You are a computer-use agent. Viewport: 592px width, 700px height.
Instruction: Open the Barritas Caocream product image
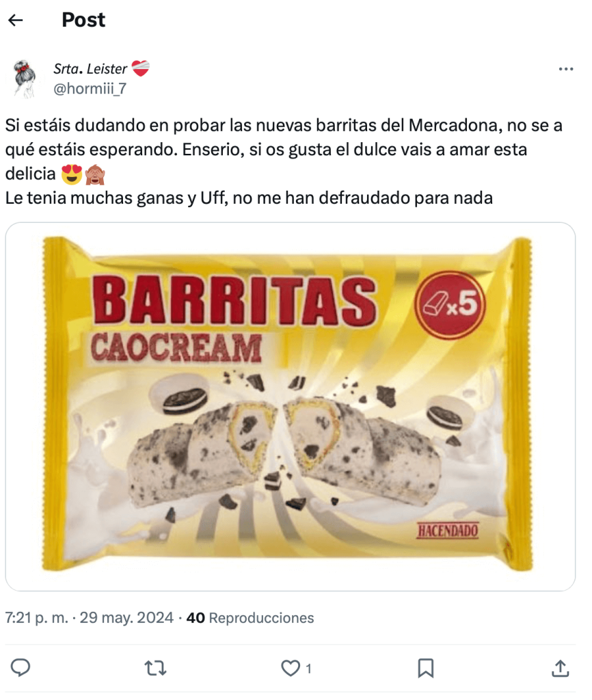pyautogui.click(x=291, y=406)
